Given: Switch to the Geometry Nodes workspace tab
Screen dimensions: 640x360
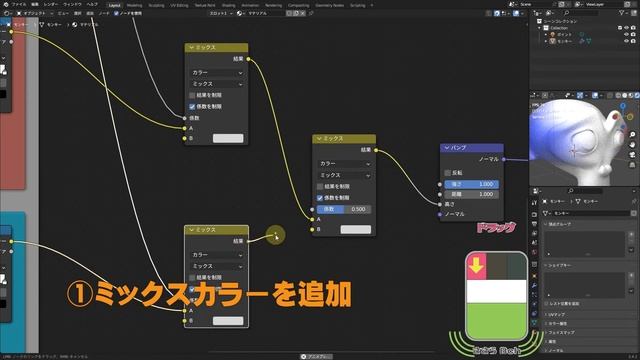Looking at the screenshot, I should 329,5.
